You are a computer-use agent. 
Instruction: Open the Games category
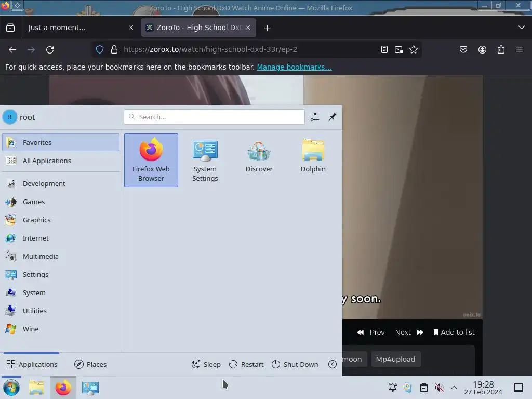click(61, 202)
